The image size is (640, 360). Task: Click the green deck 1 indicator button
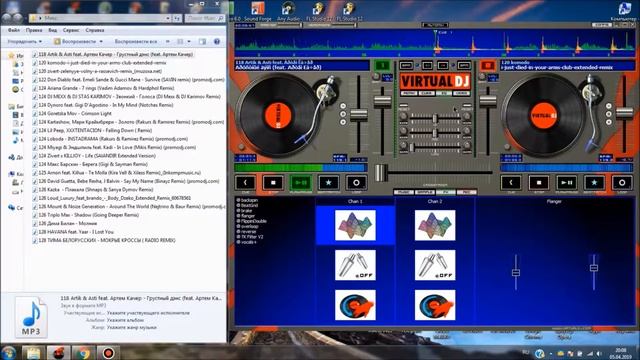point(382,65)
